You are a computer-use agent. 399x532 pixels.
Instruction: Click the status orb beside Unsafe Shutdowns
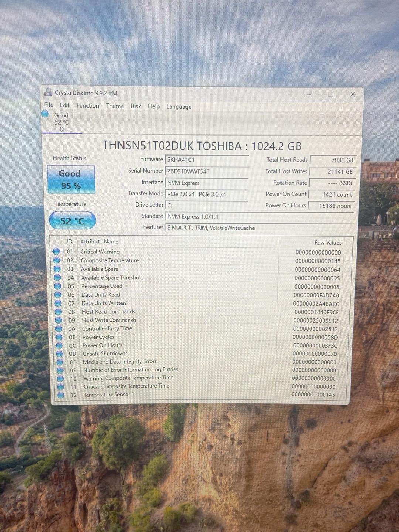(59, 354)
